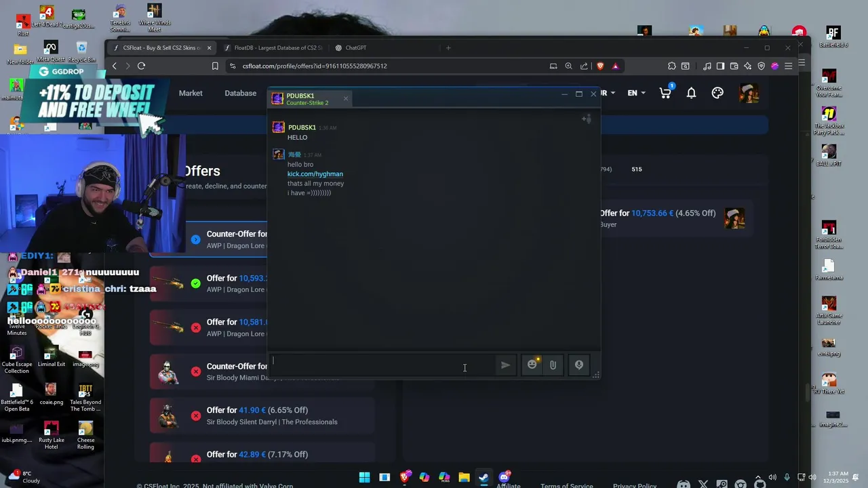Show hidden system tray icons chevron

pyautogui.click(x=758, y=477)
